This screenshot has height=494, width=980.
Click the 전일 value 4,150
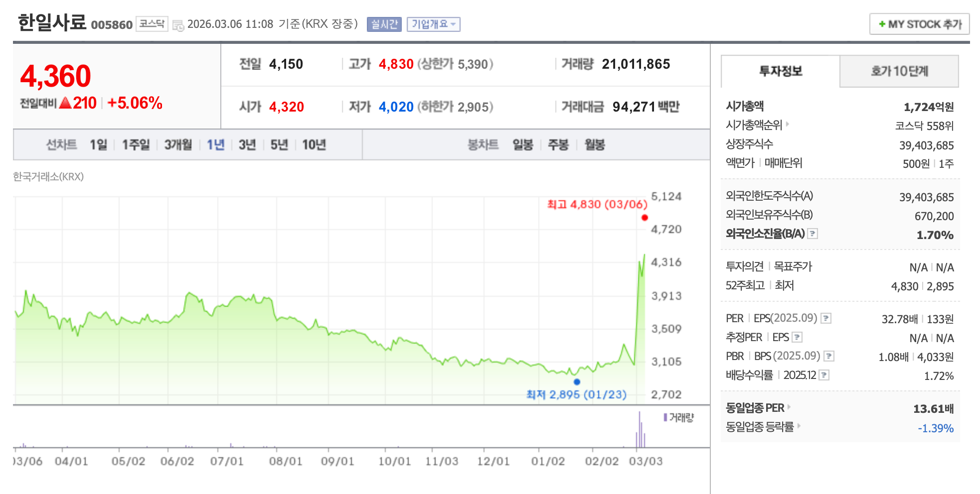pyautogui.click(x=286, y=64)
